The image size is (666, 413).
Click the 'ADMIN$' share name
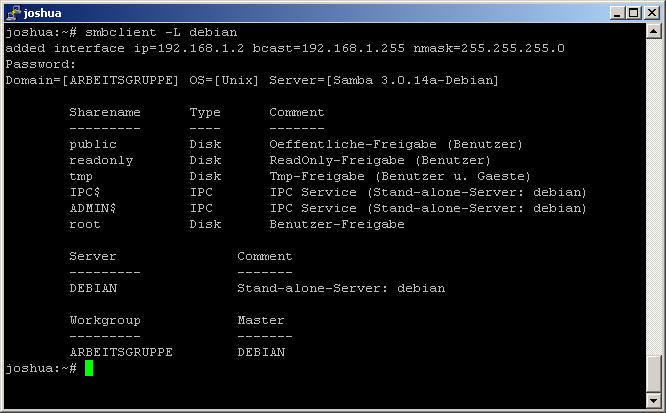coord(93,208)
